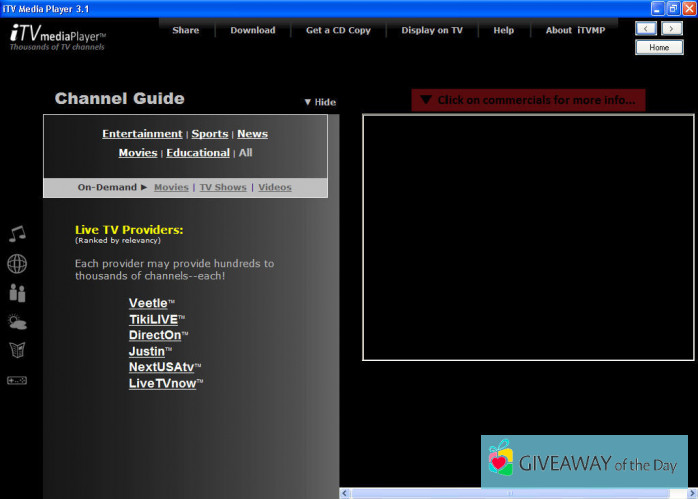The image size is (698, 499).
Task: Open the Veetle live TV provider
Action: coord(148,303)
